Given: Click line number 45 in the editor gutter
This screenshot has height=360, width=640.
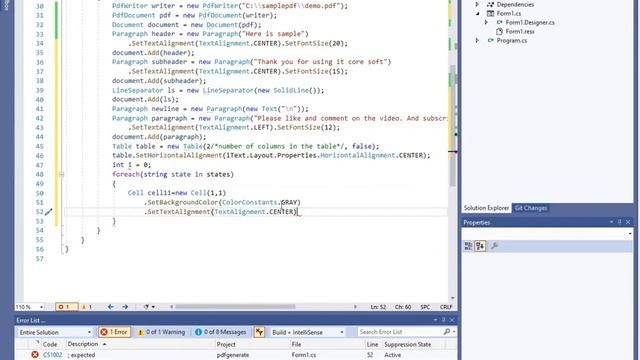Looking at the screenshot, I should [x=39, y=147].
